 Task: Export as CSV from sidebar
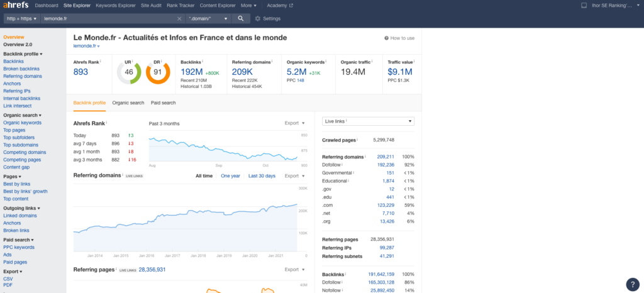pyautogui.click(x=8, y=279)
